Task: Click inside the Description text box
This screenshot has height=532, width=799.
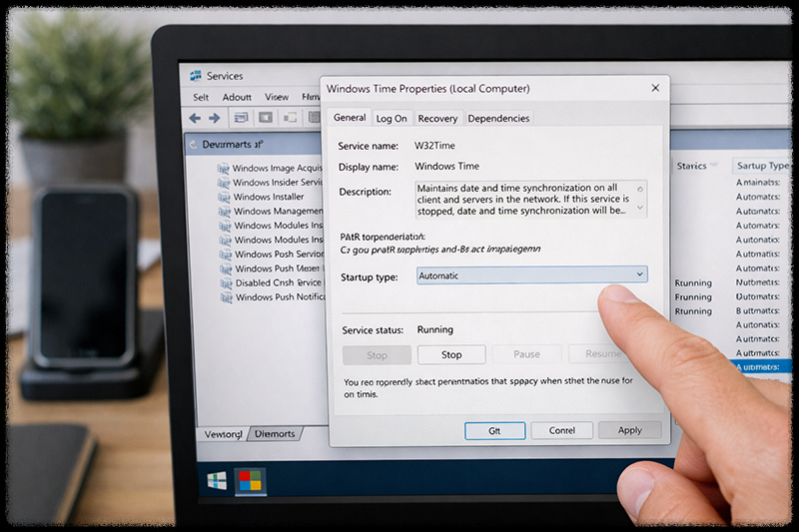Action: 531,199
